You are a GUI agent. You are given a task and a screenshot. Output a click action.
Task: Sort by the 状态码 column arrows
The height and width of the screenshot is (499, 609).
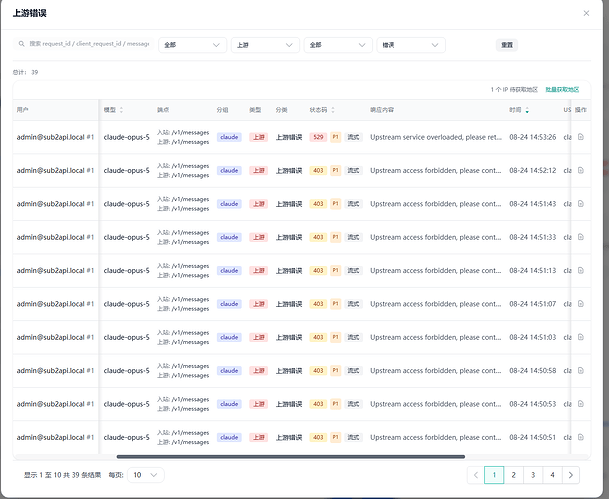(x=333, y=110)
